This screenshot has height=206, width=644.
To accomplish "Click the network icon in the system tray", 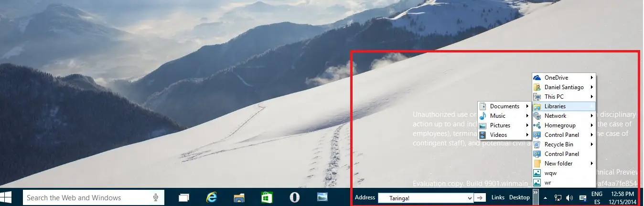I will (558, 197).
